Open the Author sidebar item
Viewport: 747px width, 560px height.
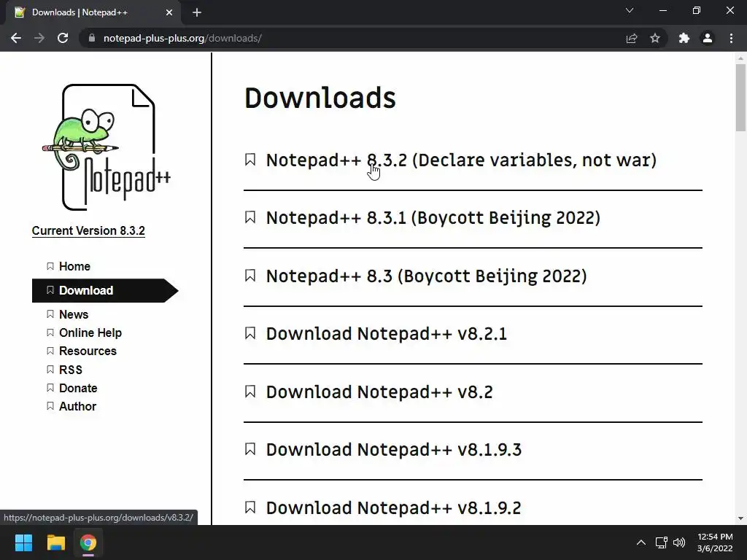click(77, 406)
